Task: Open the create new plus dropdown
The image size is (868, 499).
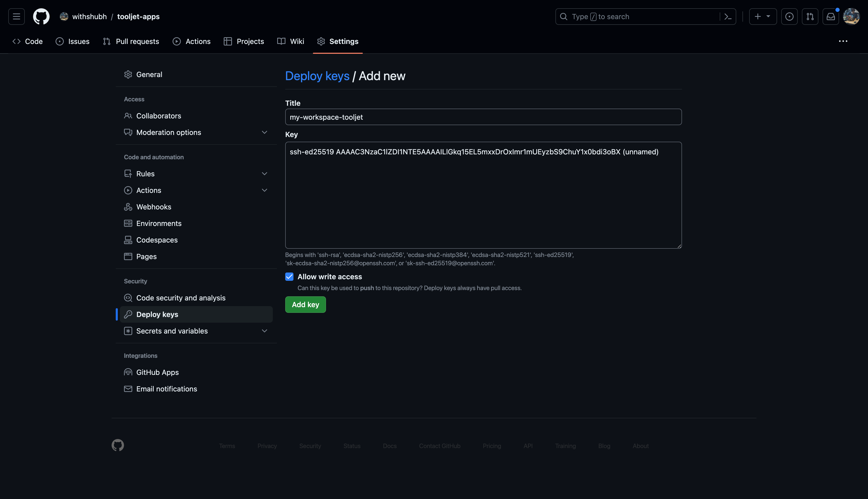Action: point(763,17)
